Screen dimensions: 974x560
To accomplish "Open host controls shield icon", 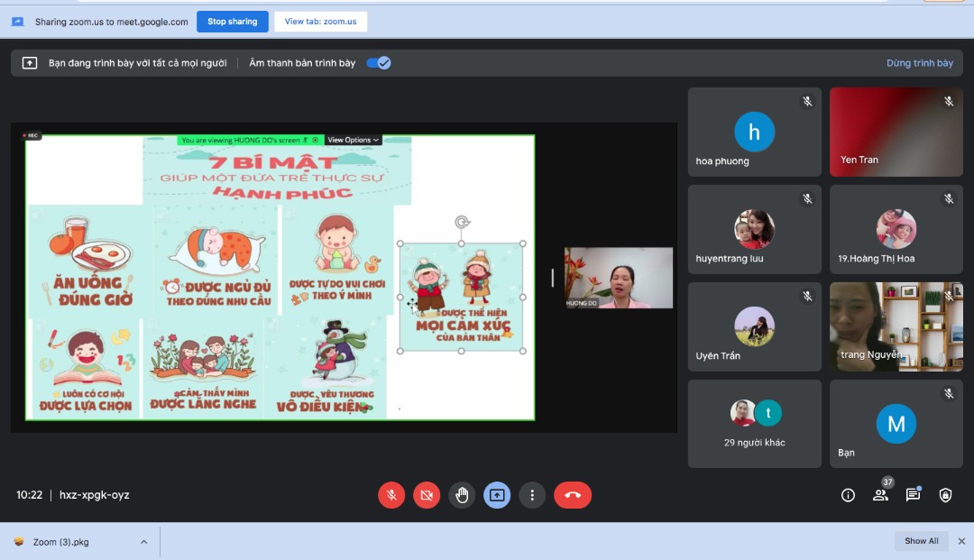I will (x=945, y=495).
